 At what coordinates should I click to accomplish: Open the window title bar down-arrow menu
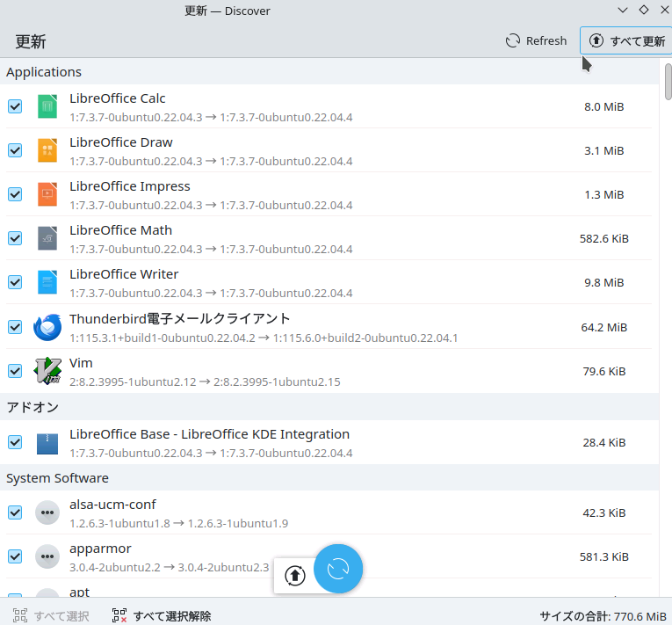pyautogui.click(x=623, y=11)
